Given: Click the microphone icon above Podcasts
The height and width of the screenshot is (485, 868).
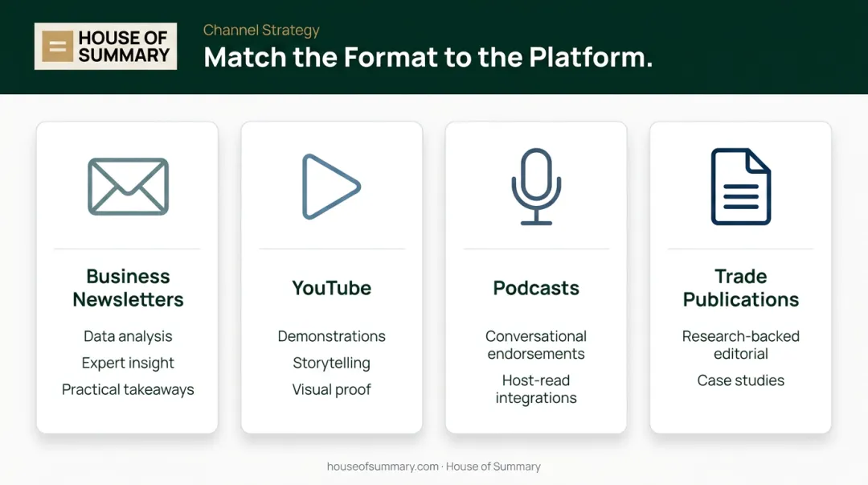Looking at the screenshot, I should [536, 187].
